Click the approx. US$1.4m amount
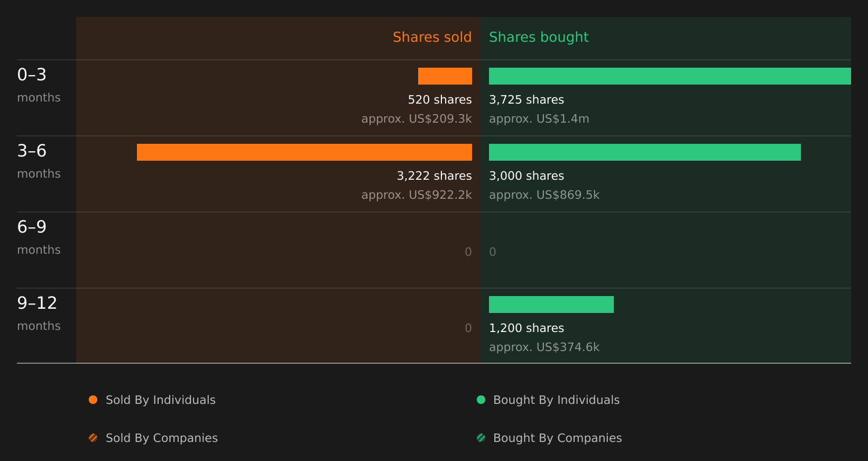Screen dimensions: 868x461 pos(539,119)
